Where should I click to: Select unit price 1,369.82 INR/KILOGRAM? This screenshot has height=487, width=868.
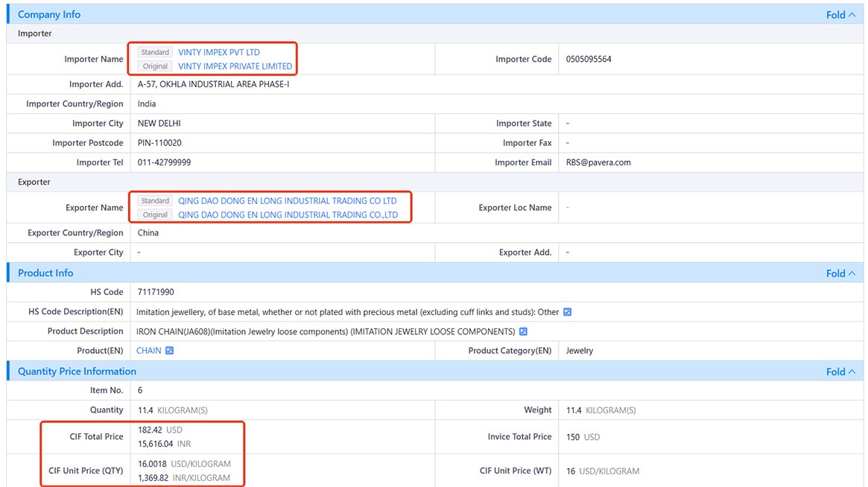184,478
